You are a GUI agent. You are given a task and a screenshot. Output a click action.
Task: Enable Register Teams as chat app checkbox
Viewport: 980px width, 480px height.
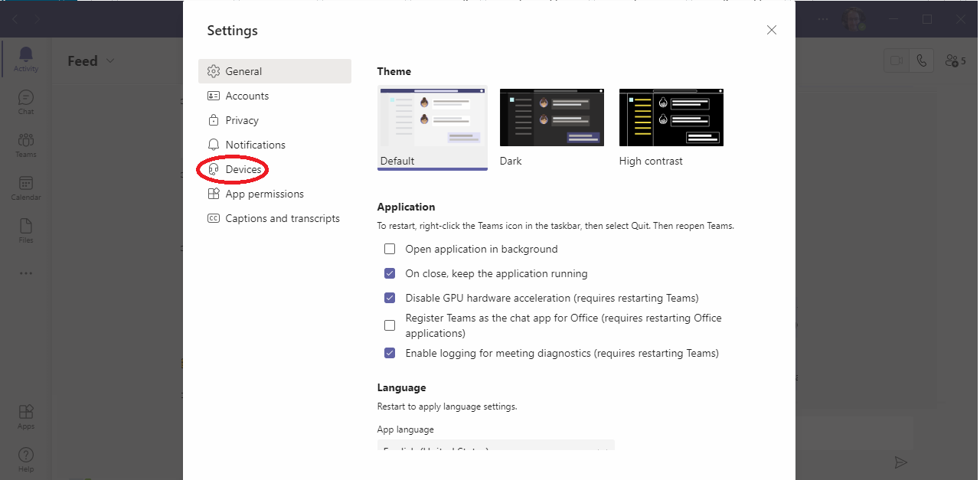click(390, 325)
